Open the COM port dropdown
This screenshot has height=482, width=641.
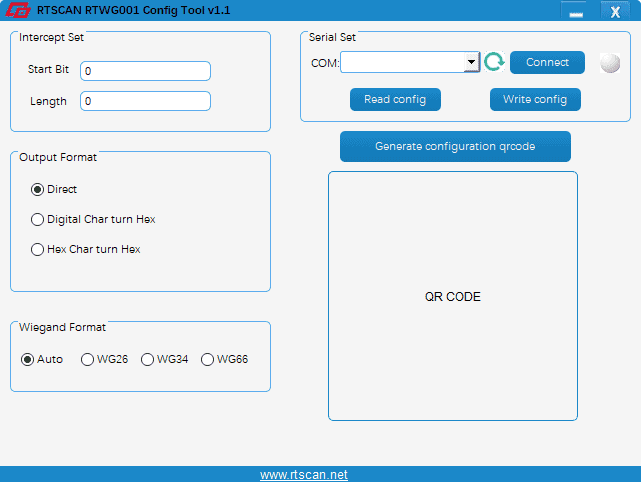point(471,62)
